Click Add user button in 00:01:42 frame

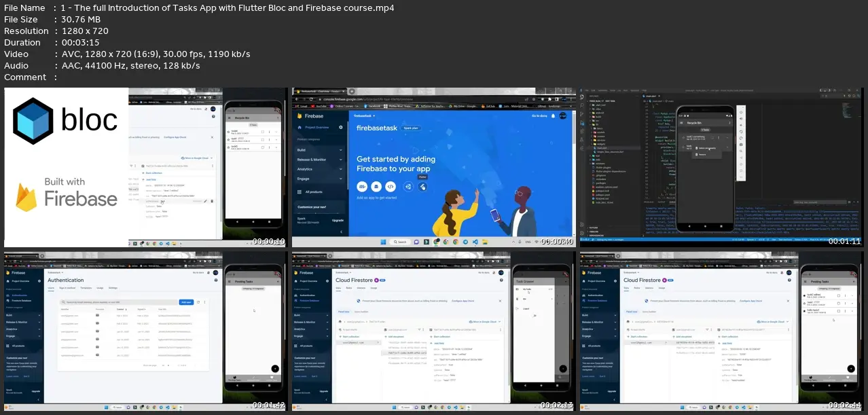(186, 302)
